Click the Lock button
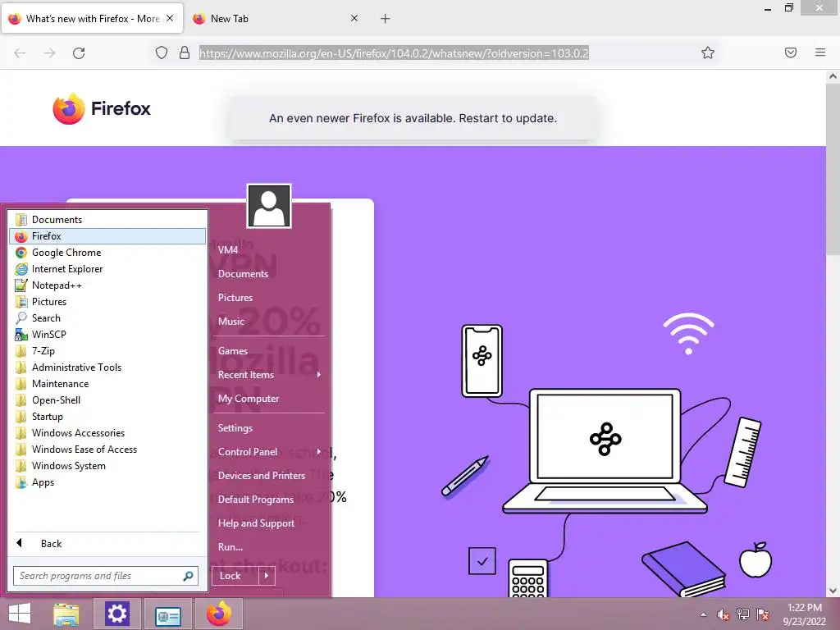The width and height of the screenshot is (840, 630). pyautogui.click(x=235, y=576)
